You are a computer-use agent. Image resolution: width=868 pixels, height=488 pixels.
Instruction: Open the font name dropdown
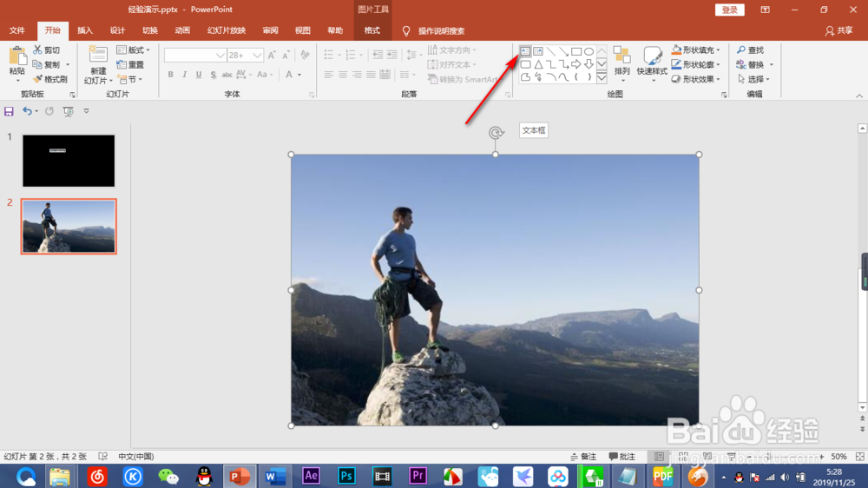220,56
